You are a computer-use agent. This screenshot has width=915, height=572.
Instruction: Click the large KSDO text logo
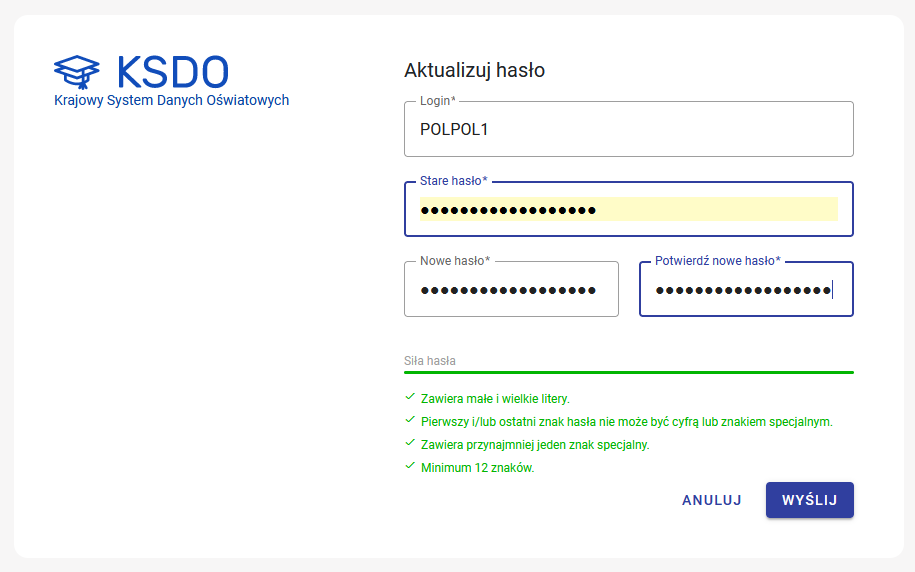pos(172,71)
